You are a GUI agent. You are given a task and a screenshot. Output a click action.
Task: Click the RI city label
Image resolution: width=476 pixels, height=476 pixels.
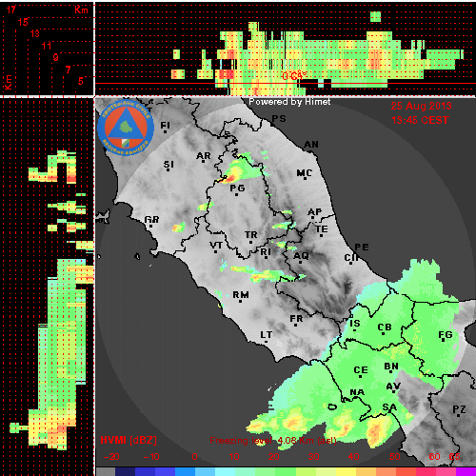click(266, 251)
